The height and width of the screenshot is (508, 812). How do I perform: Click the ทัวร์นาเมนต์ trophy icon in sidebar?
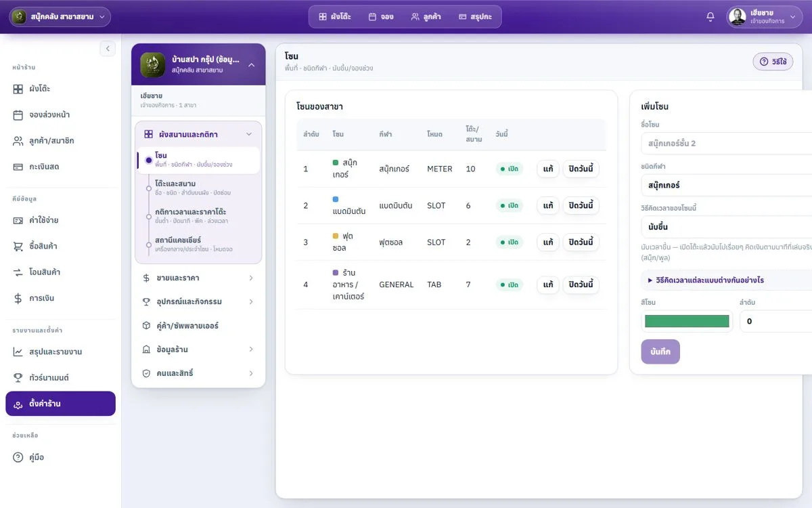point(18,378)
